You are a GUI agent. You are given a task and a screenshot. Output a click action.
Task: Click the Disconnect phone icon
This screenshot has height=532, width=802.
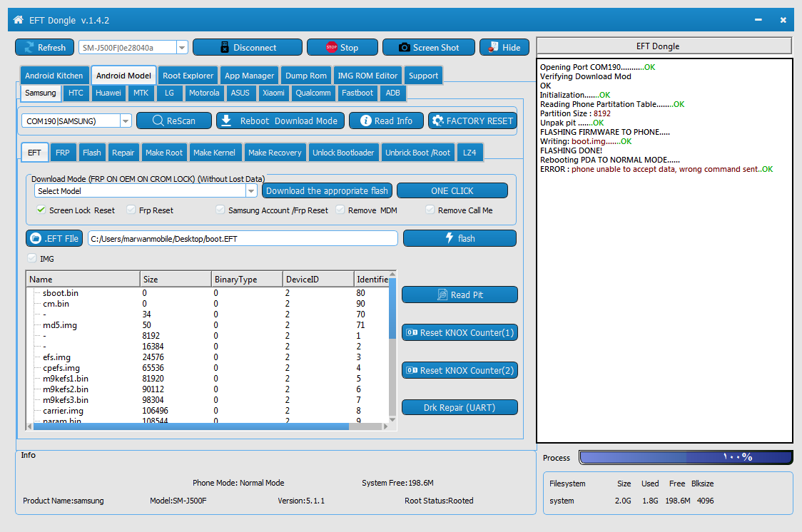point(224,48)
